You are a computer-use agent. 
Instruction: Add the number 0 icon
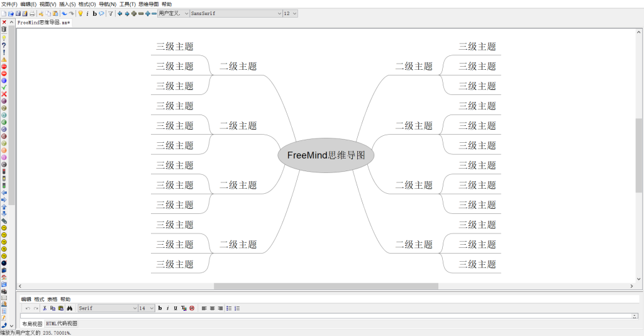point(4,164)
